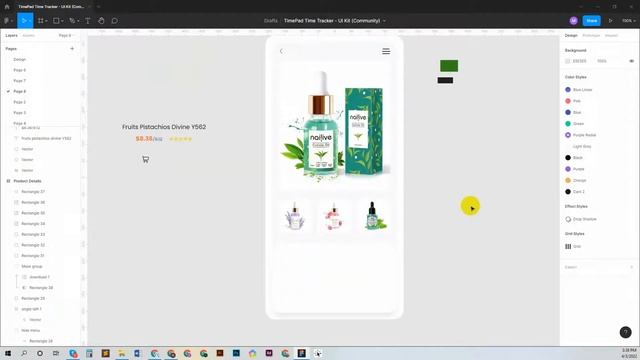Select the Design page
This screenshot has height=360, width=640.
20,60
